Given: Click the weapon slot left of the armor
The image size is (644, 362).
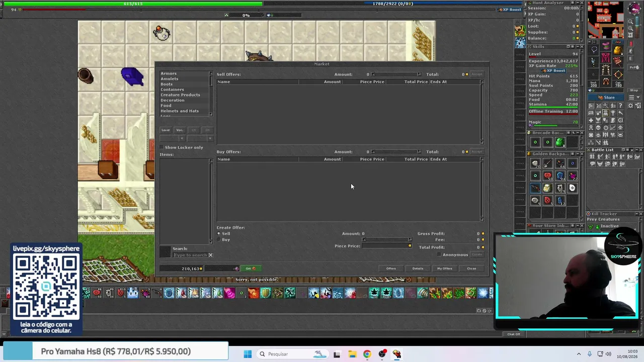Looking at the screenshot, I should pos(594,61).
